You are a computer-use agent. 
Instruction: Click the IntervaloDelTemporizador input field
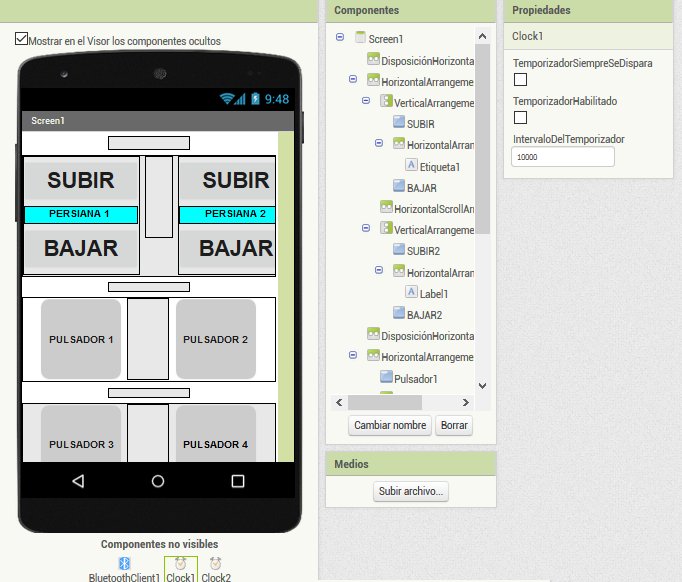pos(562,158)
